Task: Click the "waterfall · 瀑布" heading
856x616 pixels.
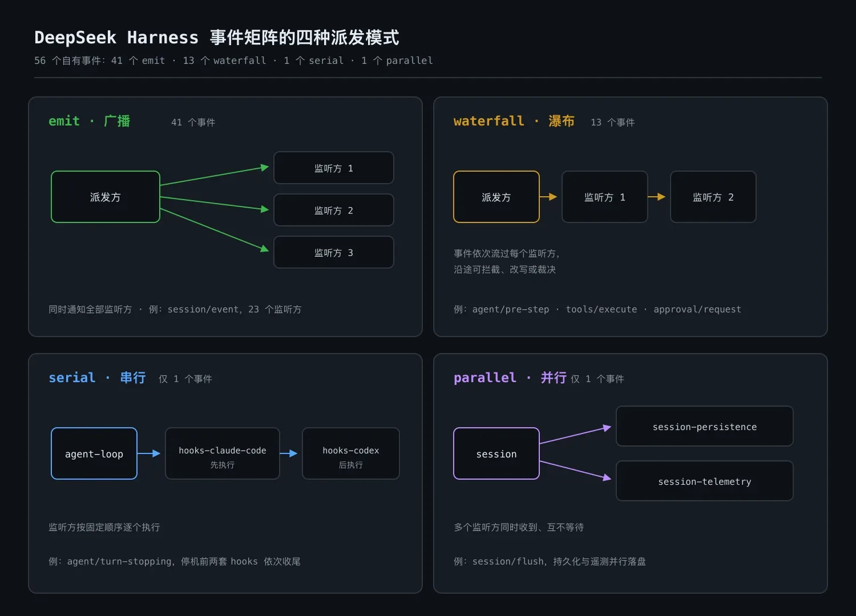Action: pos(514,121)
